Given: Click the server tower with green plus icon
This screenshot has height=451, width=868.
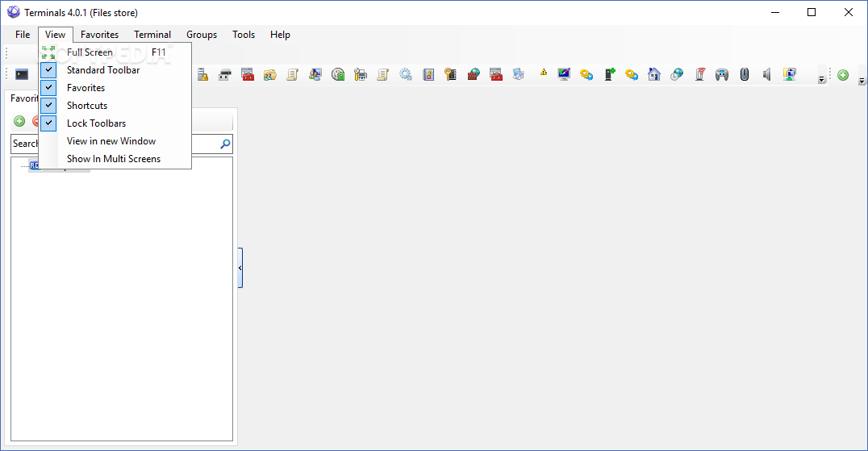Looking at the screenshot, I should (610, 74).
